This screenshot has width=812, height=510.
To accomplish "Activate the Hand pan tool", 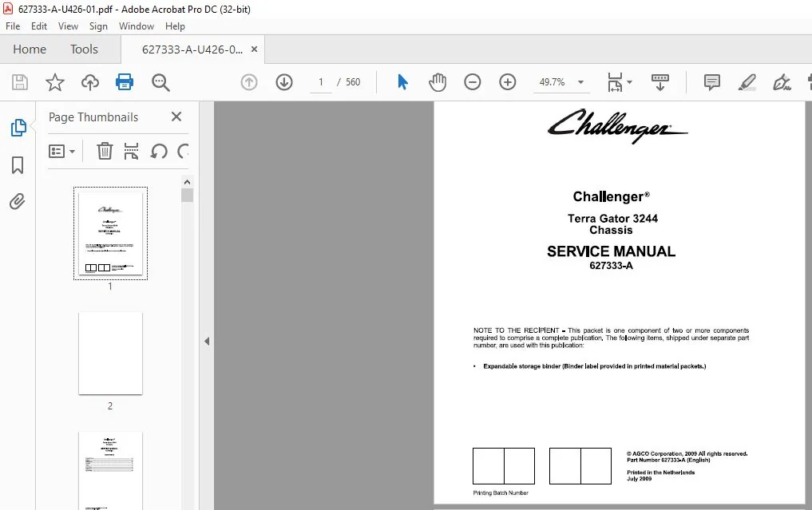I will click(438, 81).
